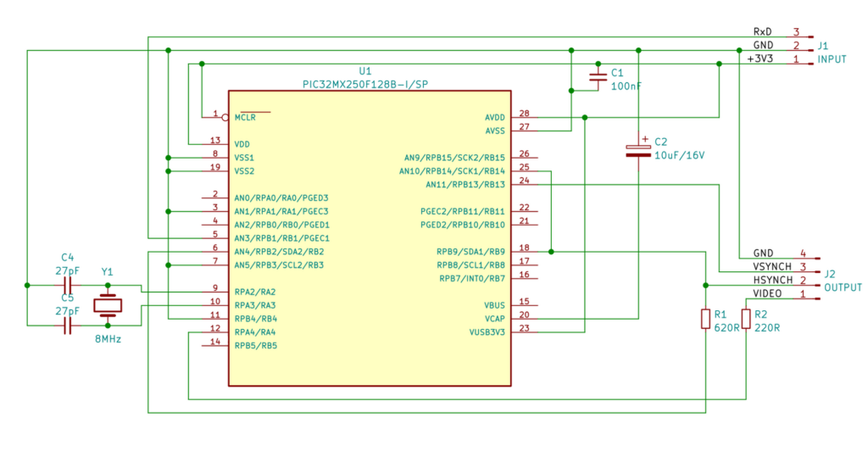Click the C2 polarized capacitor symbol
This screenshot has height=451, width=868.
click(637, 151)
